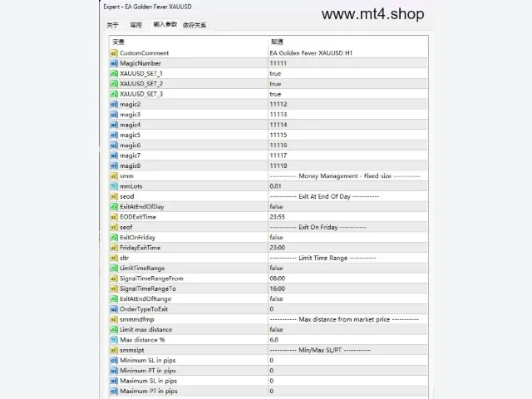The image size is (532, 399).
Task: Click the magic4 integer type icon
Action: 114,125
